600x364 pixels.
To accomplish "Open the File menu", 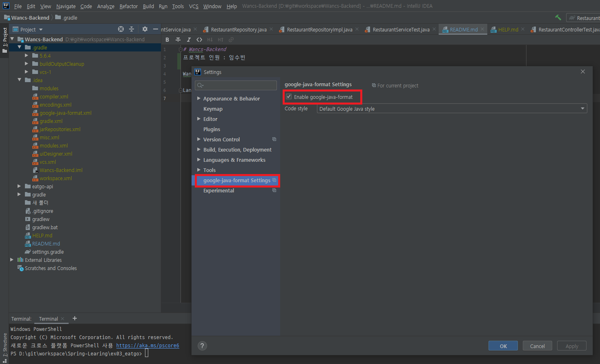I will click(18, 6).
